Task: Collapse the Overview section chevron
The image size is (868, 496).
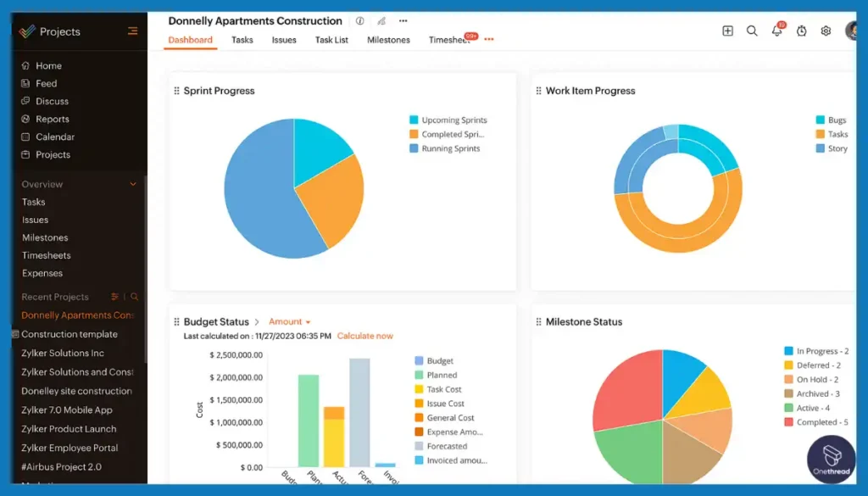Action: click(133, 184)
